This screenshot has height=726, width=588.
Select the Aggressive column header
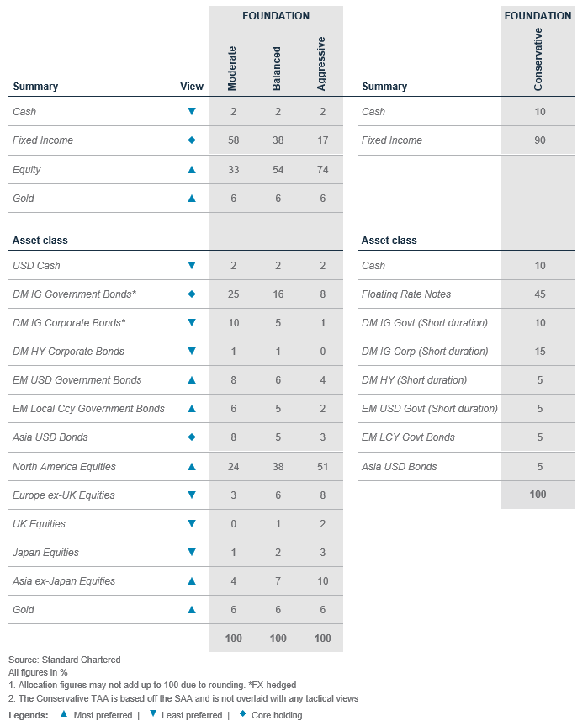[321, 64]
